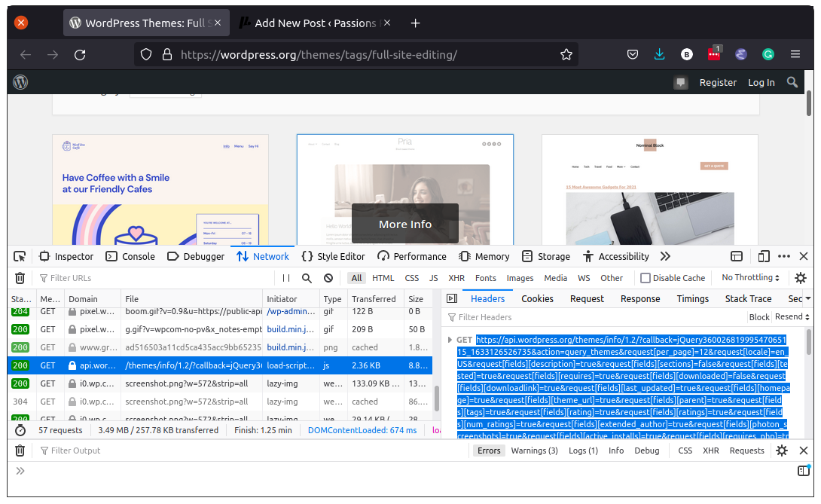Open the Style Editor panel
Image resolution: width=821 pixels, height=504 pixels.
[334, 256]
